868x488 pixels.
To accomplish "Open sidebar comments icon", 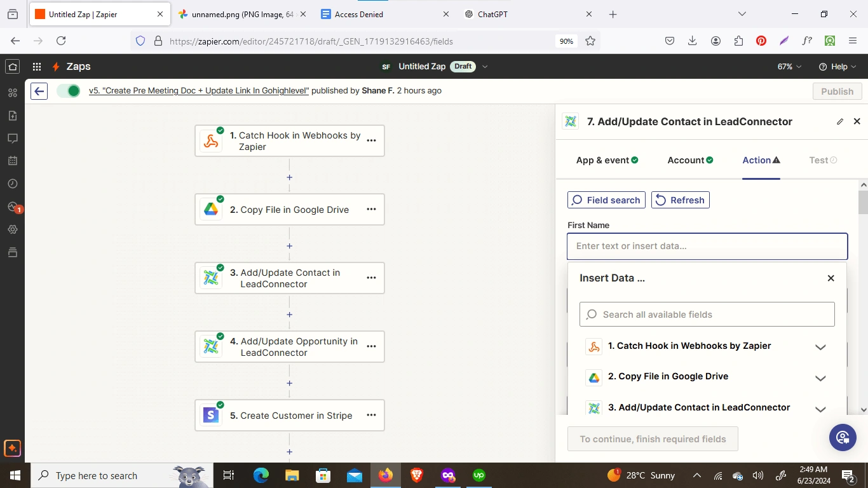I will point(12,138).
